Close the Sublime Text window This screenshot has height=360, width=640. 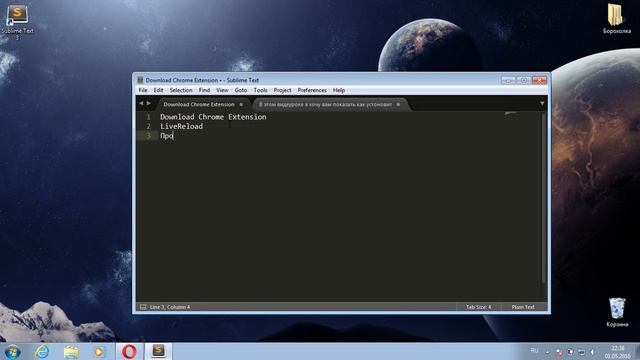[539, 80]
